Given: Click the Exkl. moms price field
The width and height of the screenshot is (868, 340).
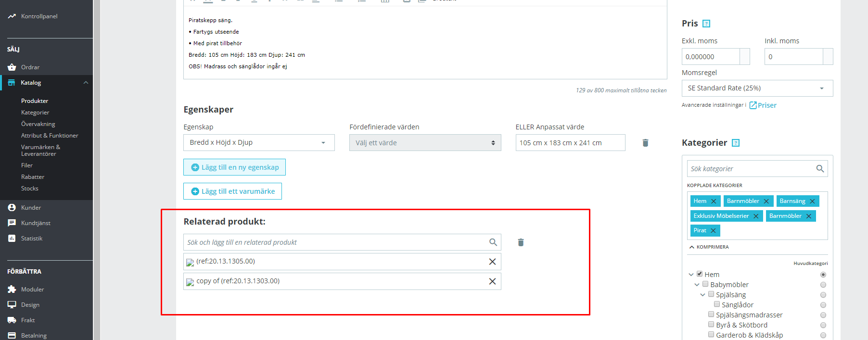Looking at the screenshot, I should coord(711,57).
